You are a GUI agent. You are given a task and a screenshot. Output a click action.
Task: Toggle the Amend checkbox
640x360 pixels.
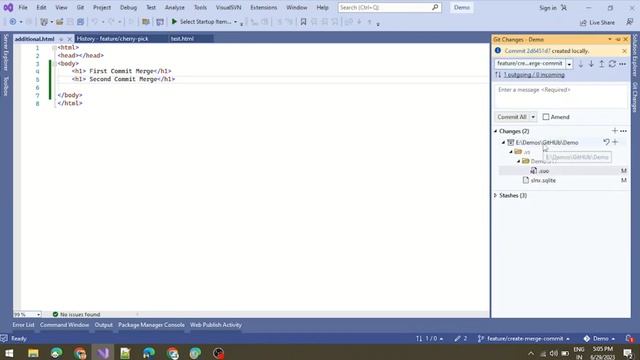(546, 117)
